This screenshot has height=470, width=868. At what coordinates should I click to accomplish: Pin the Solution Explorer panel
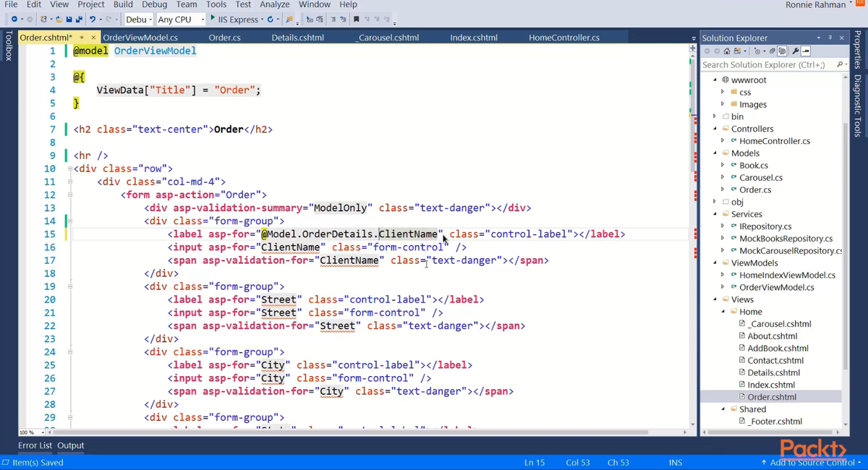pyautogui.click(x=830, y=38)
